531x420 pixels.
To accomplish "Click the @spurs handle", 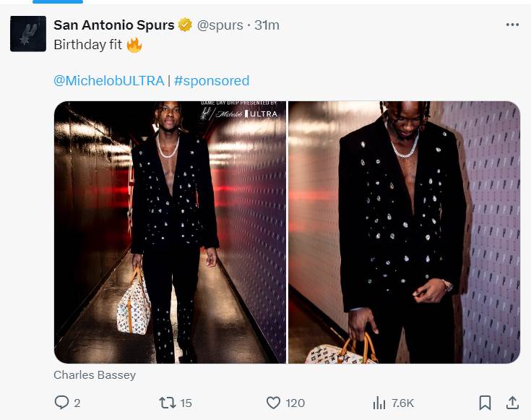I will [x=220, y=25].
